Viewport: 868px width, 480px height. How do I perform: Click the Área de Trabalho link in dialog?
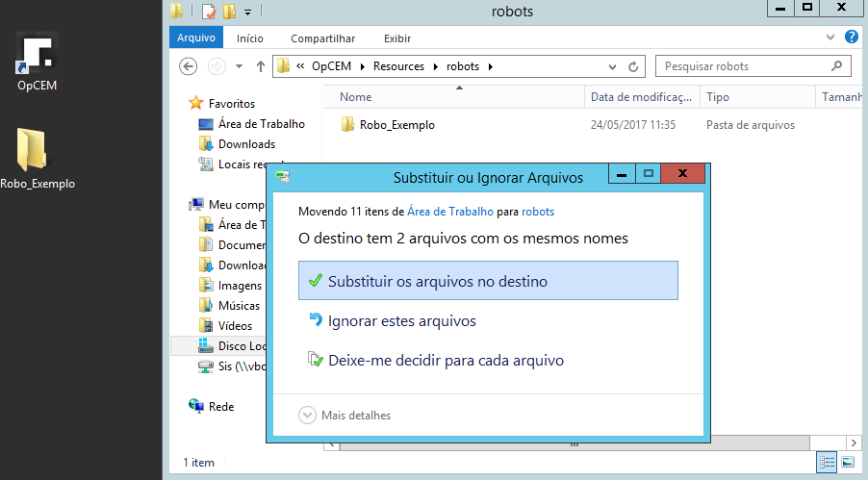point(450,212)
